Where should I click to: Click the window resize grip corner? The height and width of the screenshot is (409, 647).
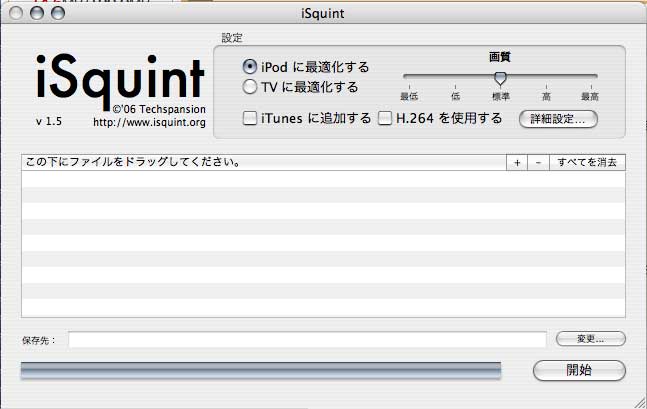coord(640,402)
